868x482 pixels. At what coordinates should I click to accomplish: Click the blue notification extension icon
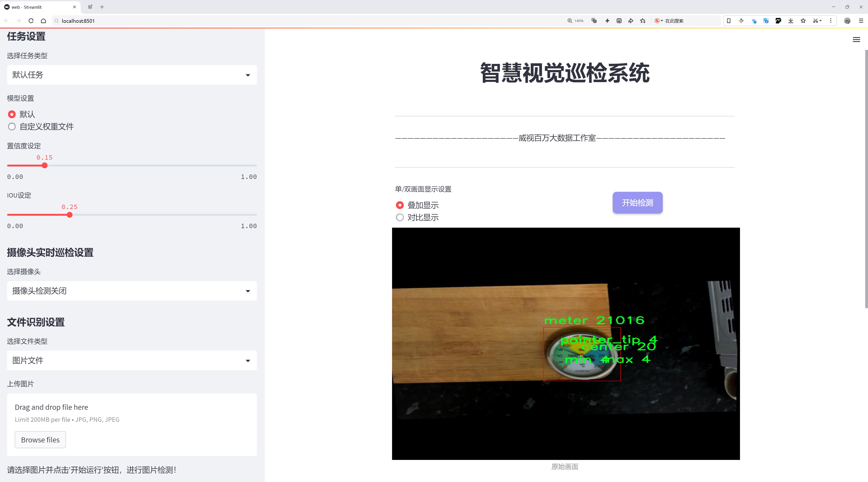754,21
